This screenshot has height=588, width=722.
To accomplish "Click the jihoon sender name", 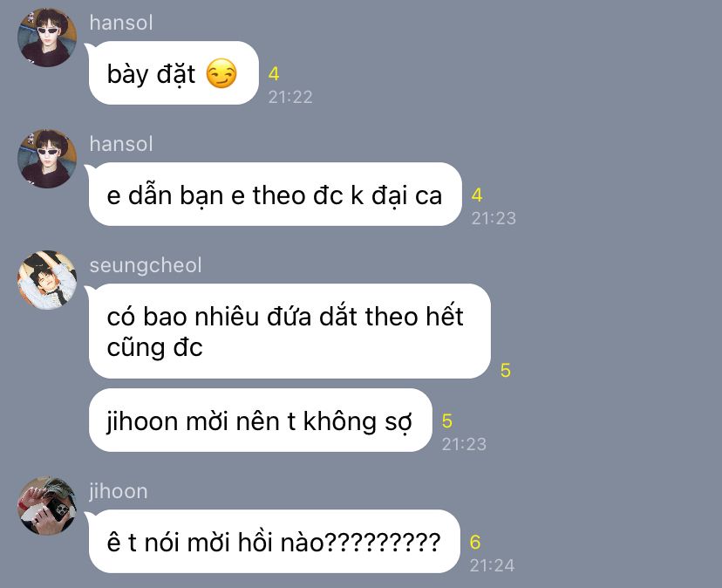I will point(119,491).
